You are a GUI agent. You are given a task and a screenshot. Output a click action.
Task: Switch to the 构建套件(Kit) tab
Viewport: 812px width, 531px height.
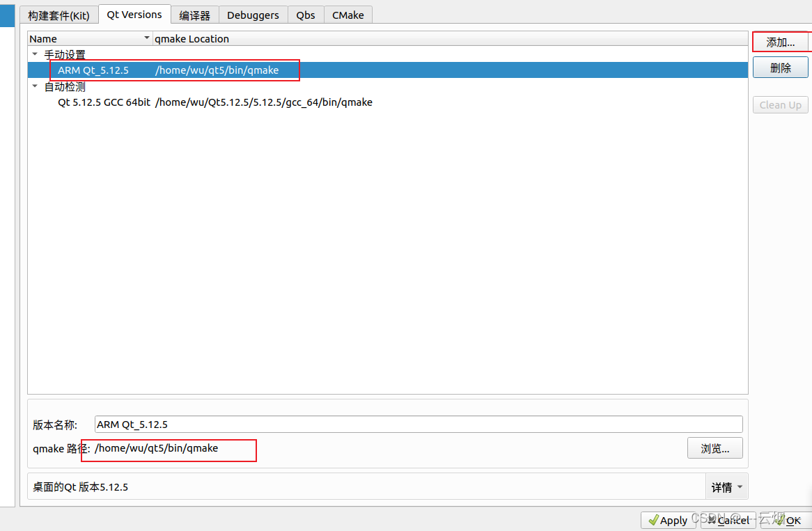click(x=58, y=15)
